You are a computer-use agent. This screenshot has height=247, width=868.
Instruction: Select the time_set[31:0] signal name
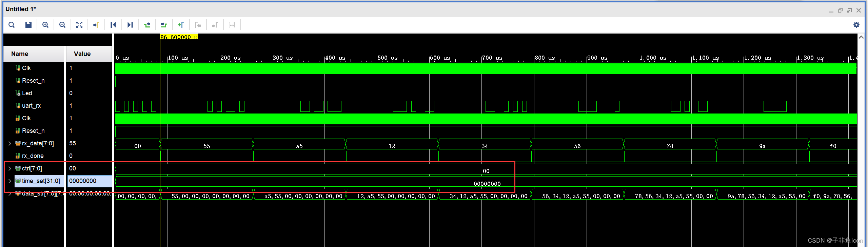[41, 181]
